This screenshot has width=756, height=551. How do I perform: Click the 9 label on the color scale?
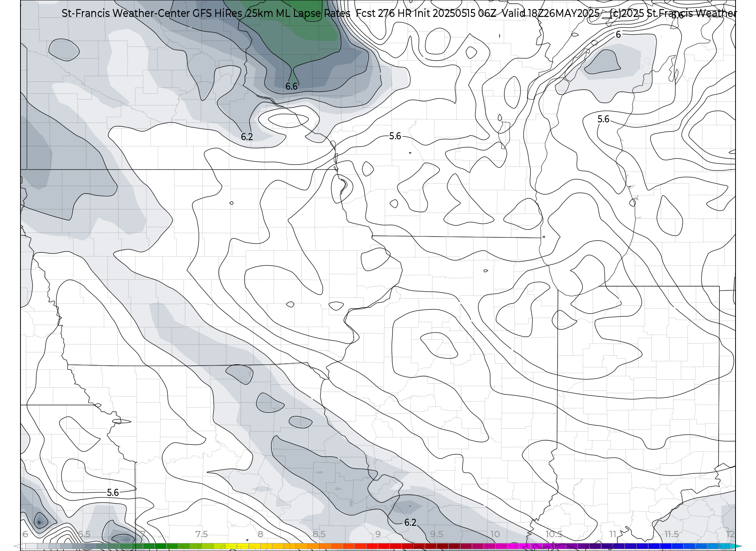[x=378, y=534]
